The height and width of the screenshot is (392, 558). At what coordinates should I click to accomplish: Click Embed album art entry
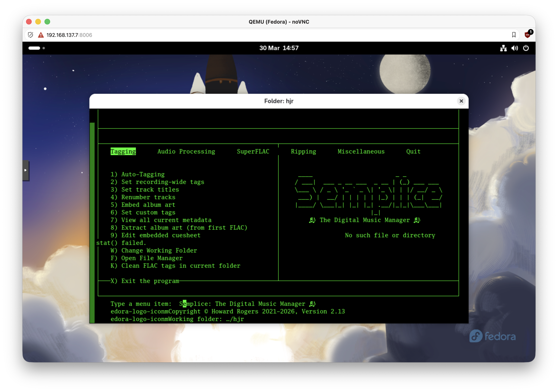pos(148,205)
